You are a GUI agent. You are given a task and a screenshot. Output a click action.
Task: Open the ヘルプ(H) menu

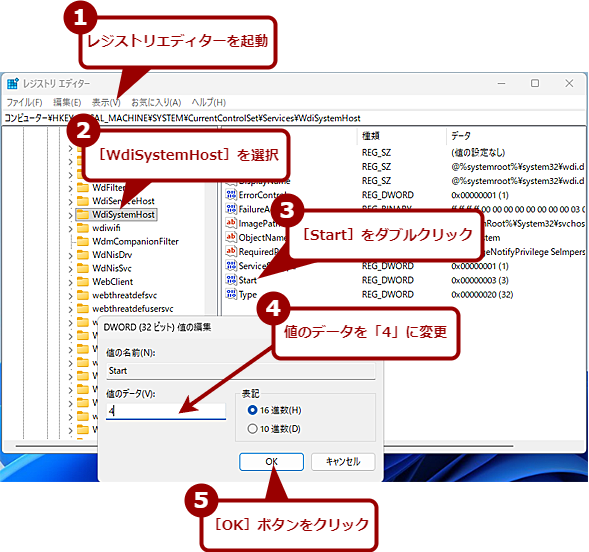(x=208, y=102)
